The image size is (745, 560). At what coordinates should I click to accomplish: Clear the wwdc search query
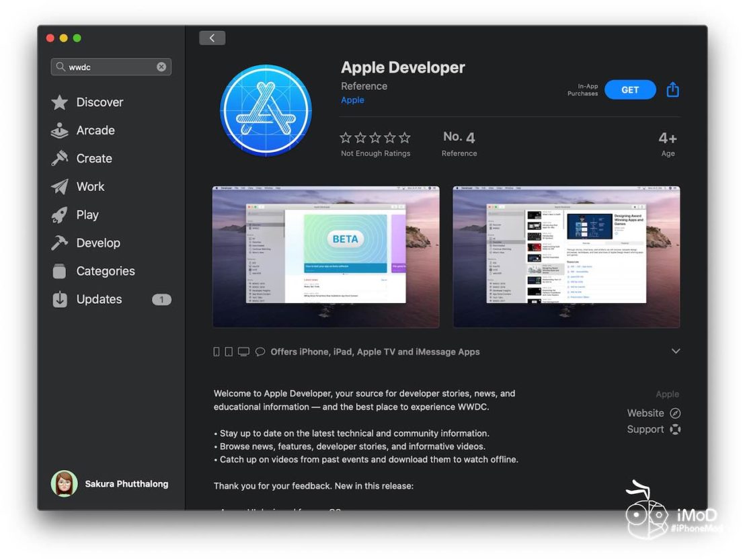(161, 67)
